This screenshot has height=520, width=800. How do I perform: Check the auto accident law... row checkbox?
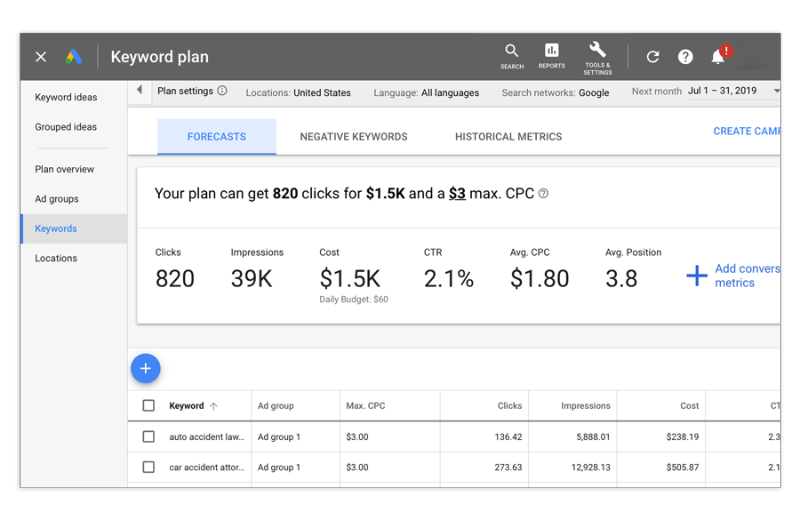click(x=148, y=437)
